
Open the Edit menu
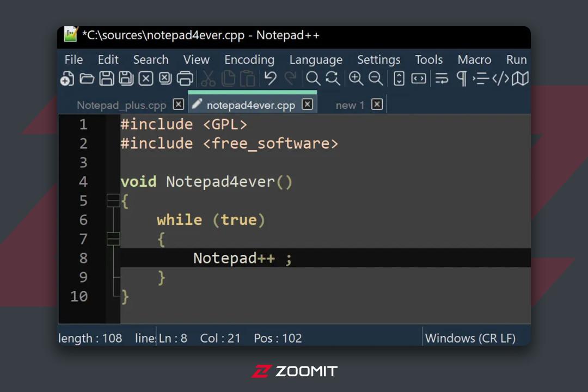point(108,60)
